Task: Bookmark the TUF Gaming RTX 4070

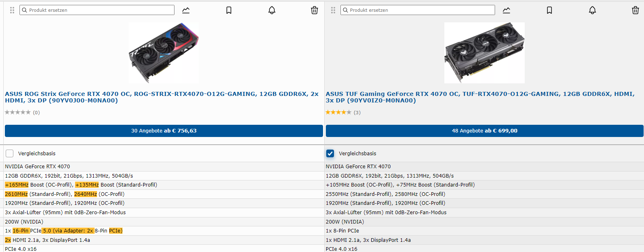Action: point(549,10)
